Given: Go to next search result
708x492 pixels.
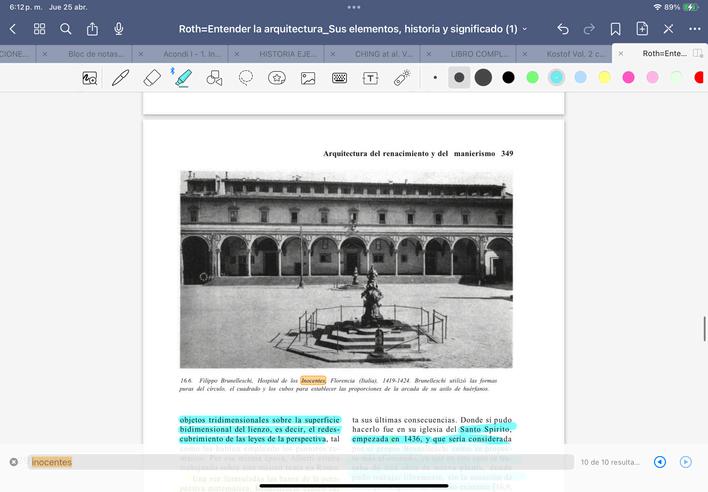Looking at the screenshot, I should [685, 462].
